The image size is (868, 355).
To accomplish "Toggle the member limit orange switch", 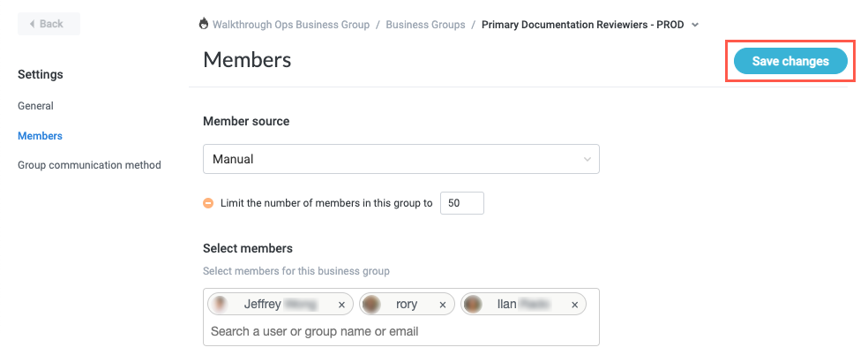I will 208,203.
